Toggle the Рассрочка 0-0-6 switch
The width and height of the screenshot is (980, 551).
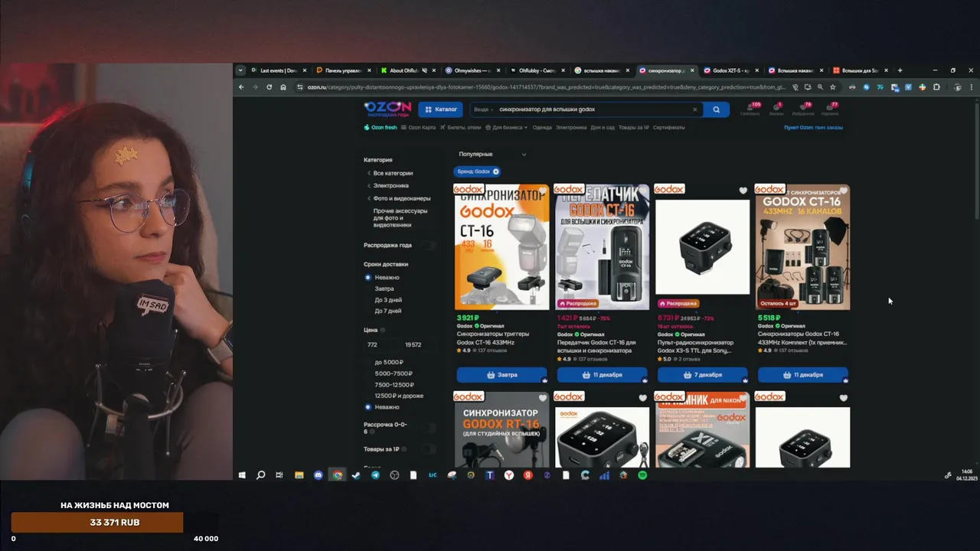tap(430, 428)
